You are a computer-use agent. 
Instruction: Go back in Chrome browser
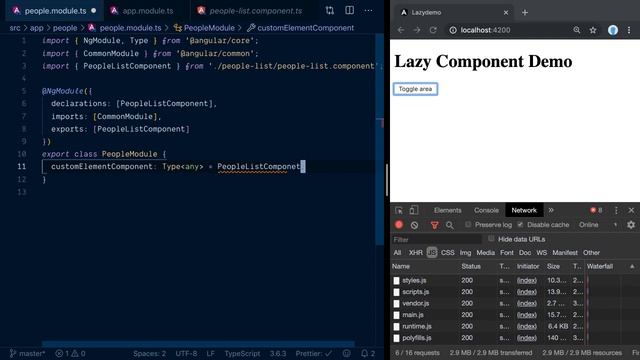[x=401, y=30]
